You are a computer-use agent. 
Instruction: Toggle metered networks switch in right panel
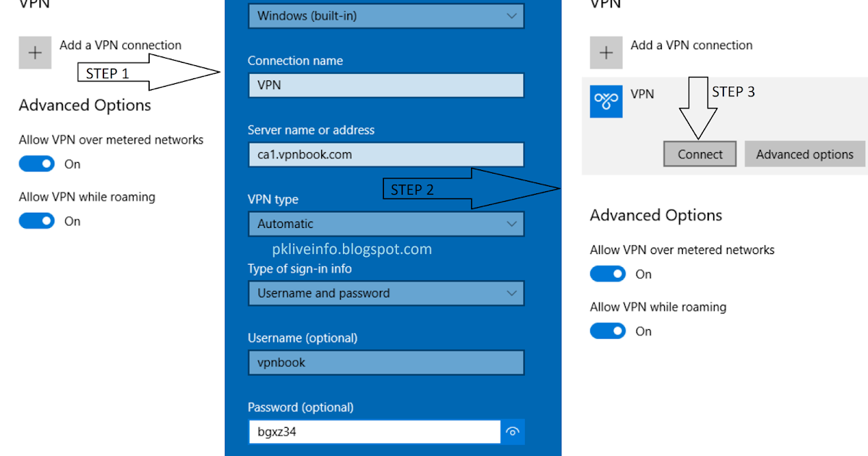pyautogui.click(x=608, y=274)
